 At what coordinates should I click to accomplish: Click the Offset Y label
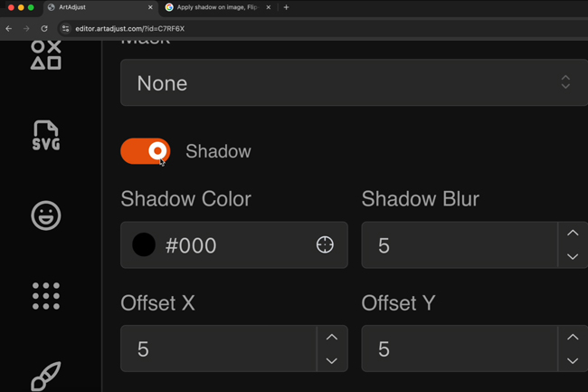click(399, 303)
